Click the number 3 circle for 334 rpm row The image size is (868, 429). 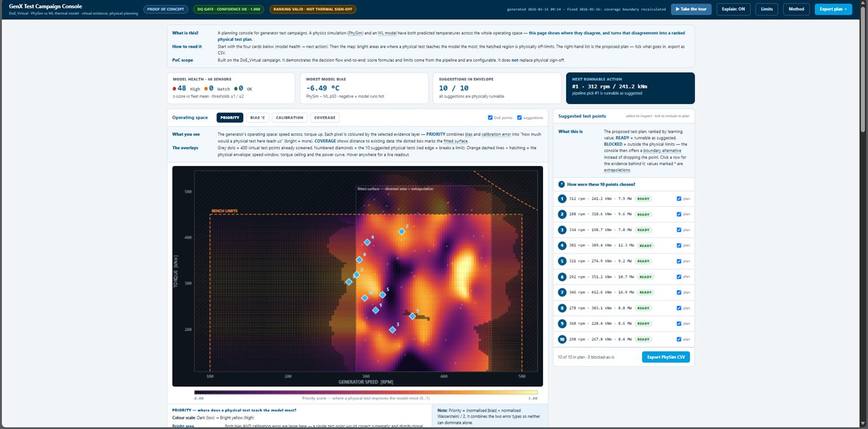(x=562, y=230)
